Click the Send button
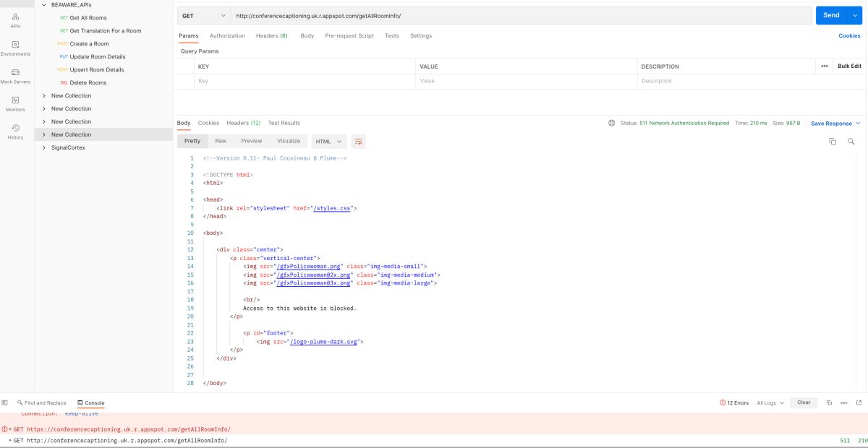The height and width of the screenshot is (448, 868). pos(831,15)
